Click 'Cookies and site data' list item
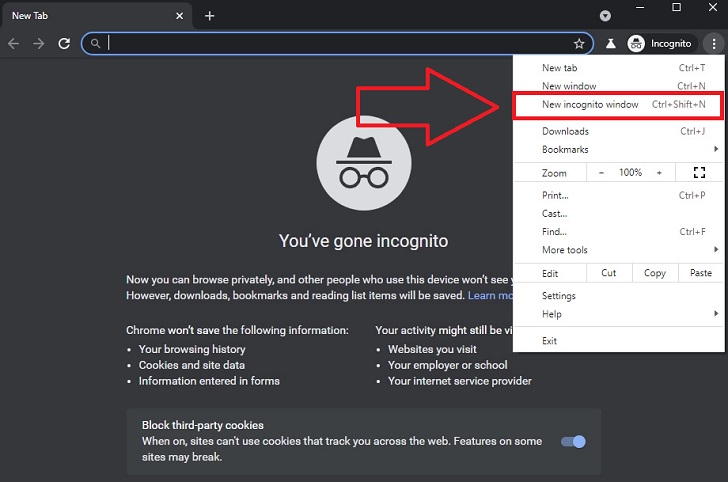This screenshot has height=482, width=728. tap(192, 365)
